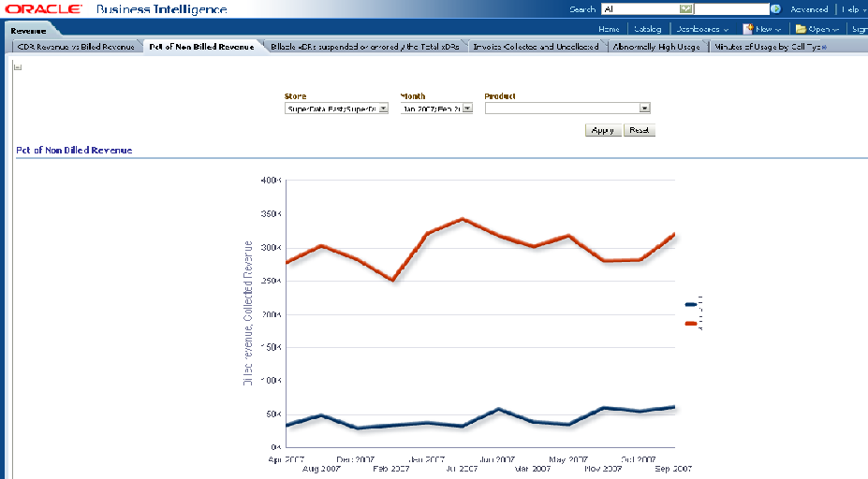Collapse the prompt section with small toggle
868x479 pixels.
[x=18, y=67]
